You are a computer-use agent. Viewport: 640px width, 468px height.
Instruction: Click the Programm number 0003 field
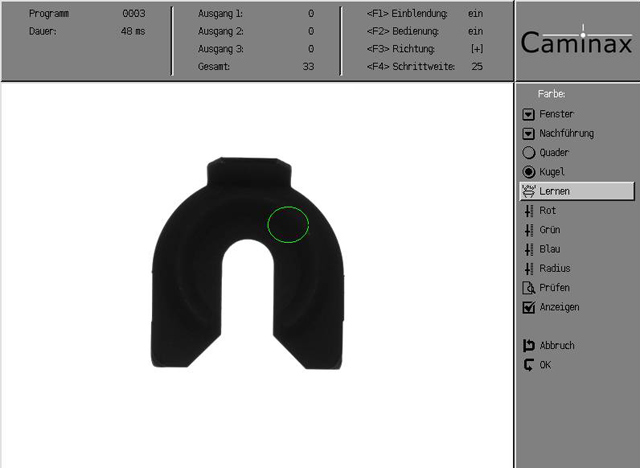134,15
